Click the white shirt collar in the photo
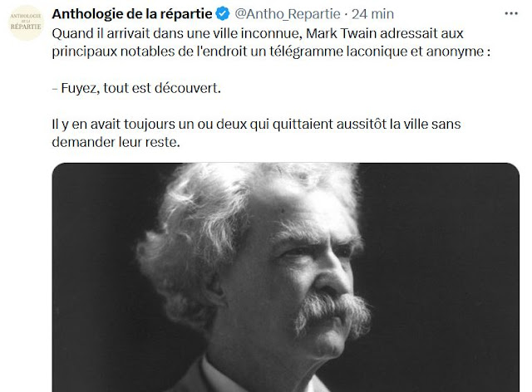 (217, 376)
